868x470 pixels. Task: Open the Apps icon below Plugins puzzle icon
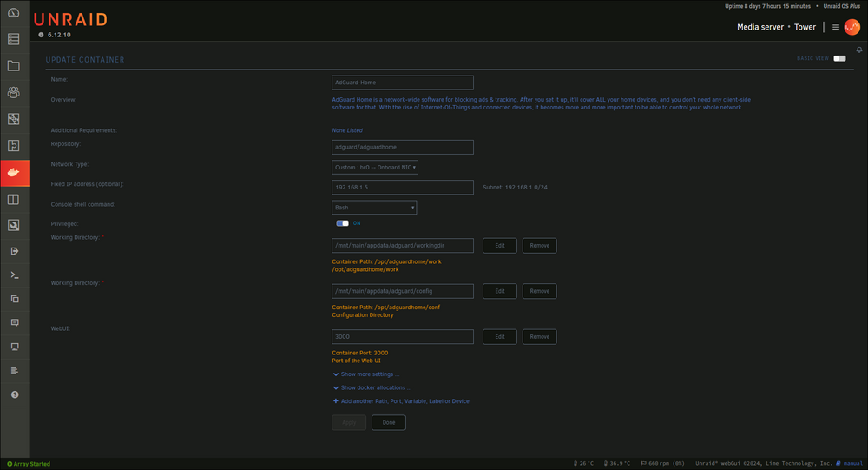(x=14, y=145)
